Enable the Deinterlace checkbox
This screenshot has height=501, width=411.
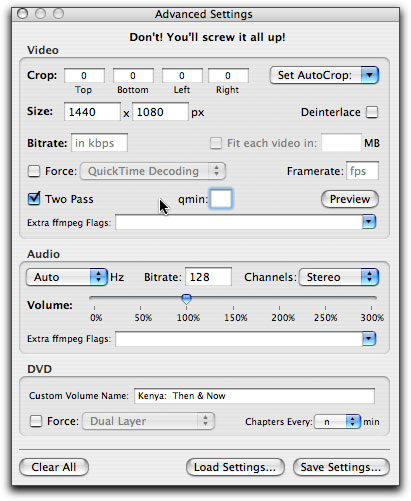(x=372, y=112)
